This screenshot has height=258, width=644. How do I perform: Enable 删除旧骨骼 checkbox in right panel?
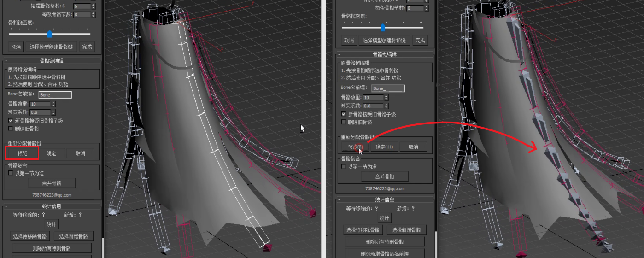(344, 122)
